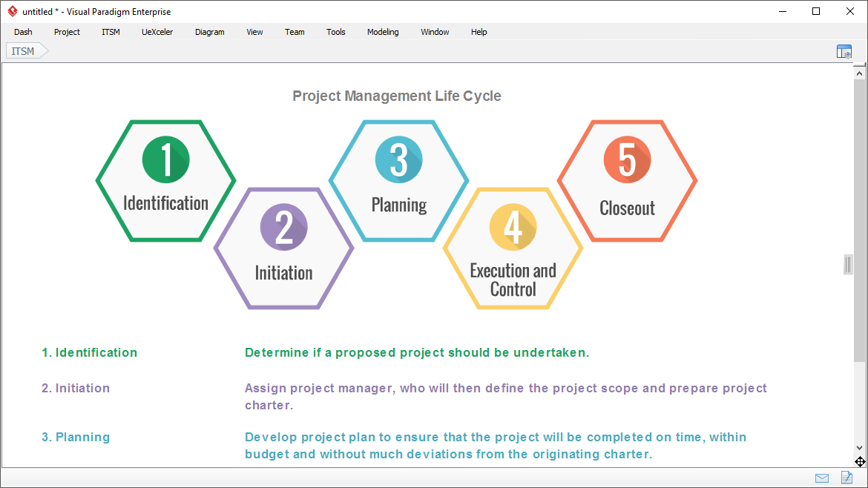This screenshot has width=868, height=488.
Task: Expand the ITSM breadcrumb chevron
Action: pos(42,50)
